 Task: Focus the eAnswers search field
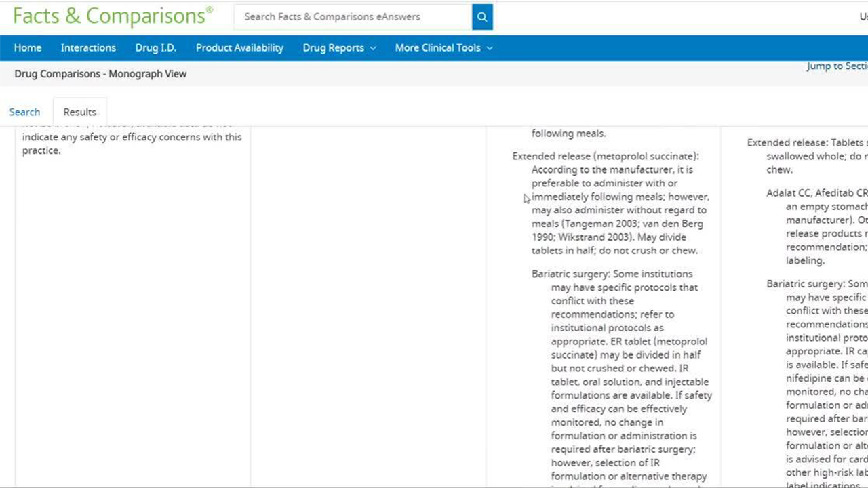click(353, 17)
